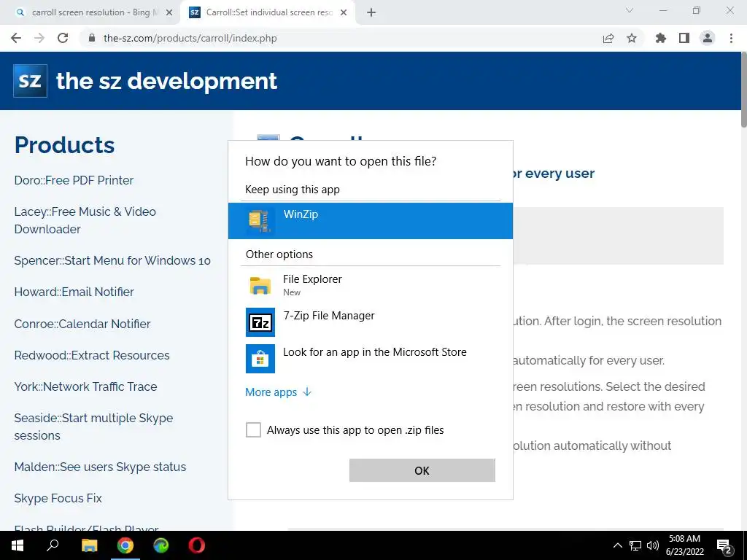Select File Explorer under Other options
The image size is (747, 560).
coord(371,285)
